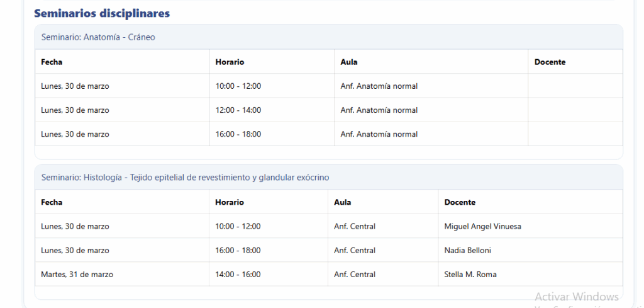Screen dimensions: 644x308
Task: Select docente Stella M. Roma
Action: 470,274
